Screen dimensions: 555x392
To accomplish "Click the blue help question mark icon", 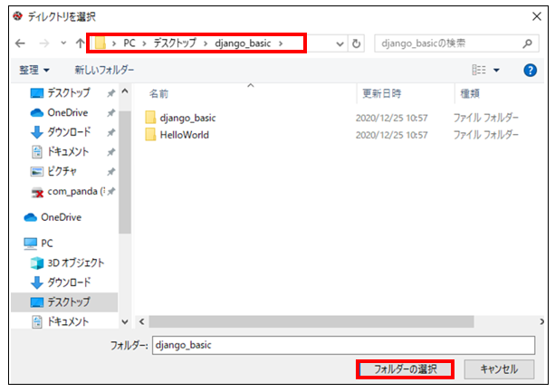I will [x=530, y=70].
